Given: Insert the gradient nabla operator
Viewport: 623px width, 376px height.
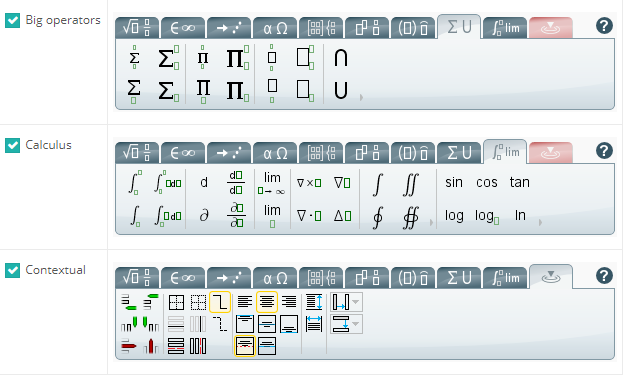Looking at the screenshot, I should coord(342,183).
